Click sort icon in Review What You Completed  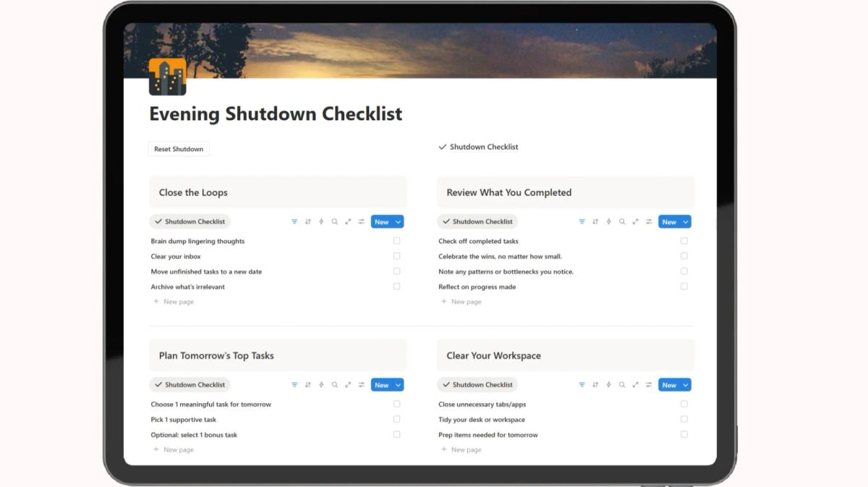(595, 222)
